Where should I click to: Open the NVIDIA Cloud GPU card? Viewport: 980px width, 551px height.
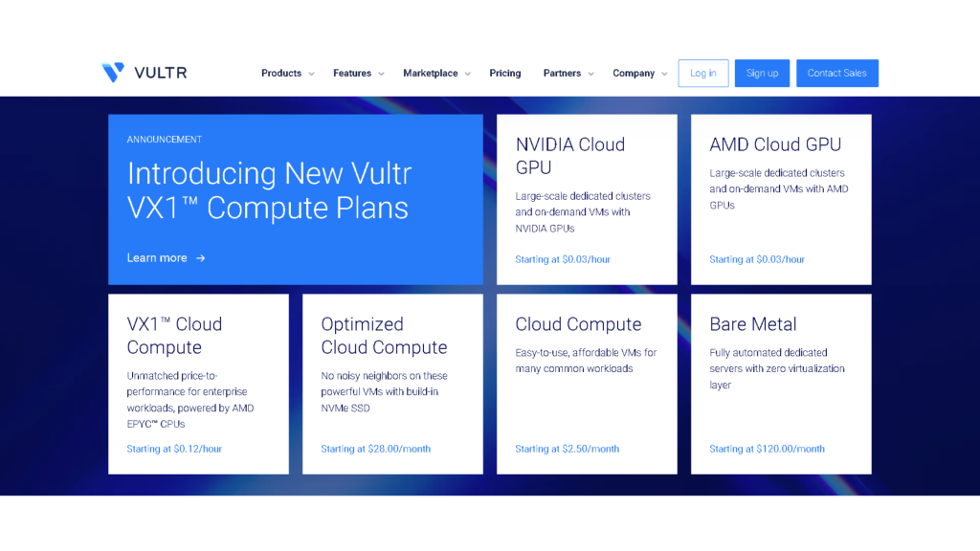pyautogui.click(x=586, y=199)
